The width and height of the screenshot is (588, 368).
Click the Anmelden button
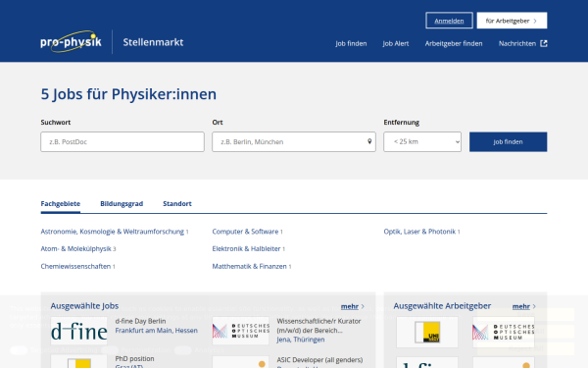pyautogui.click(x=449, y=21)
